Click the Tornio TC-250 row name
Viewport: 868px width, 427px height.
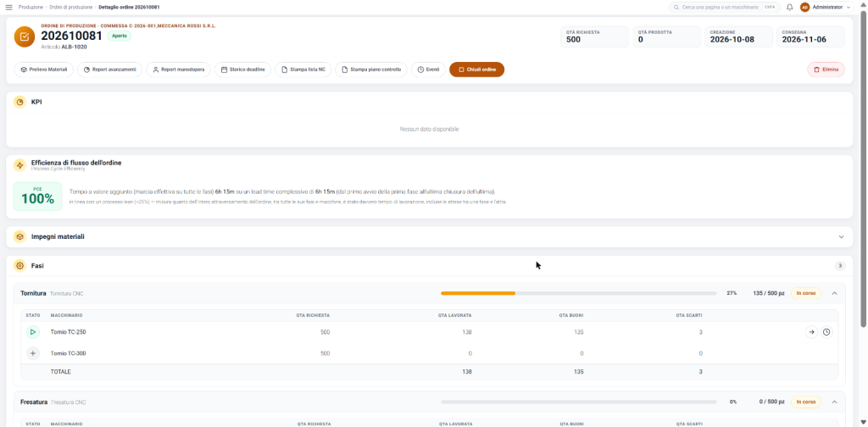(x=68, y=332)
